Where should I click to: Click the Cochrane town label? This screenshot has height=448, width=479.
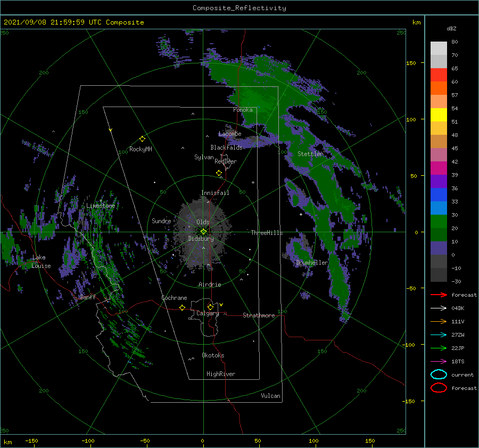point(174,298)
